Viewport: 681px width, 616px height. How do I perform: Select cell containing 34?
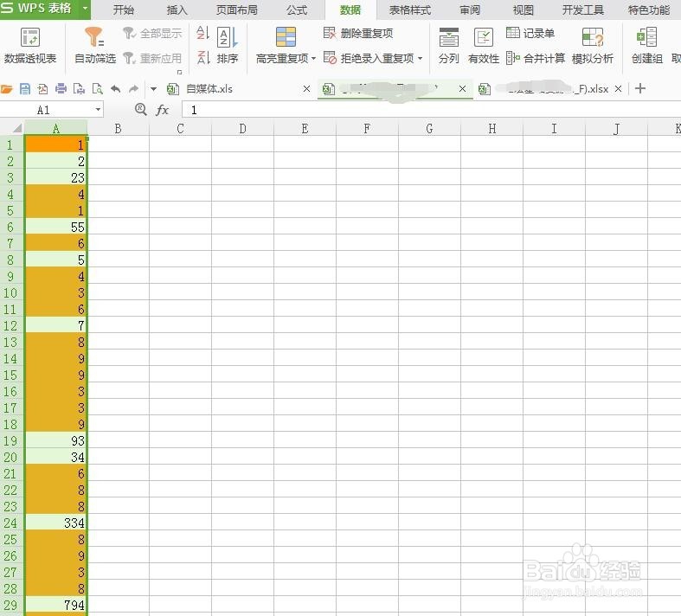(56, 457)
